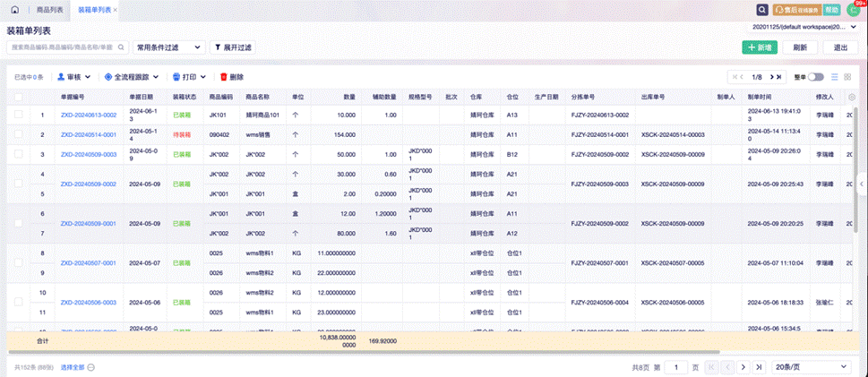Click the 退出 exit button
This screenshot has width=868, height=377.
tap(840, 47)
